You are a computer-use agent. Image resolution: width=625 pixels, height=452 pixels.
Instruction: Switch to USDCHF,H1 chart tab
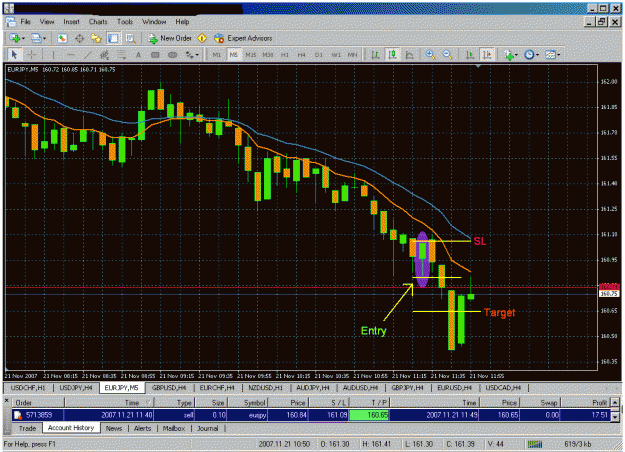(x=28, y=387)
